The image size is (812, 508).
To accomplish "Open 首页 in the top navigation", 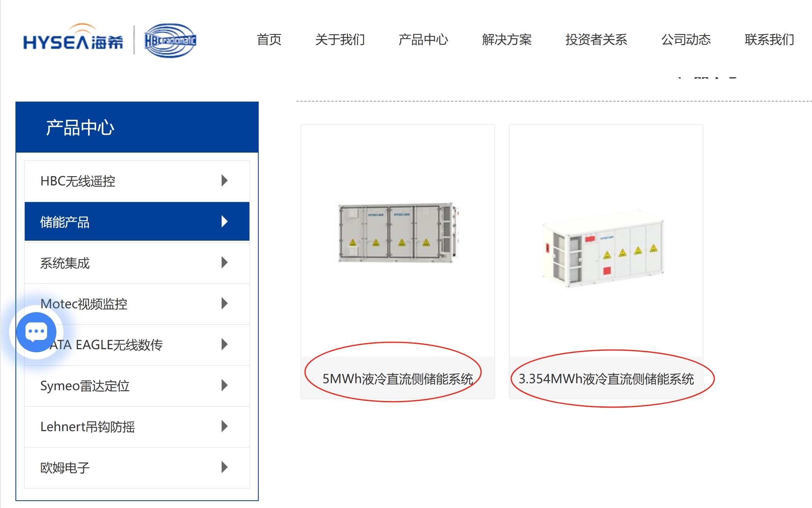I will pos(269,39).
